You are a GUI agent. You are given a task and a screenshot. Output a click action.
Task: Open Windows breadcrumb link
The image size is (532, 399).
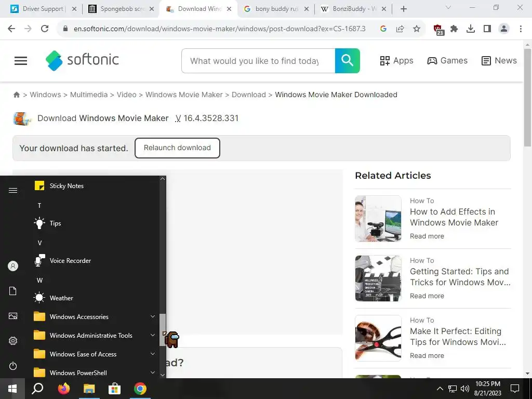tap(46, 95)
